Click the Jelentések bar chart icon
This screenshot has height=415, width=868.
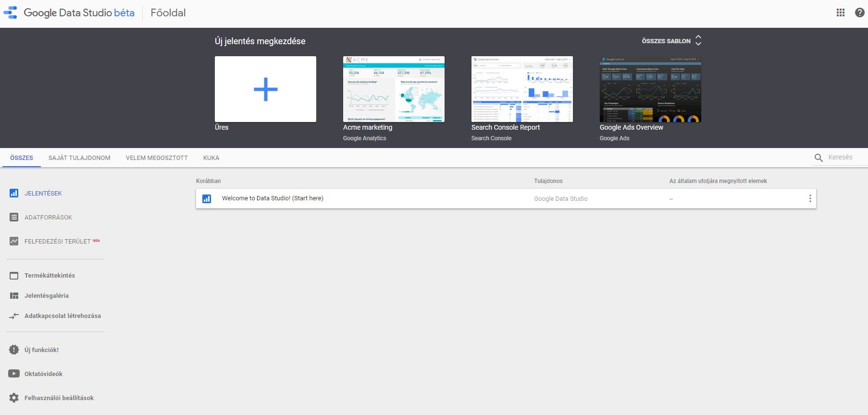14,194
